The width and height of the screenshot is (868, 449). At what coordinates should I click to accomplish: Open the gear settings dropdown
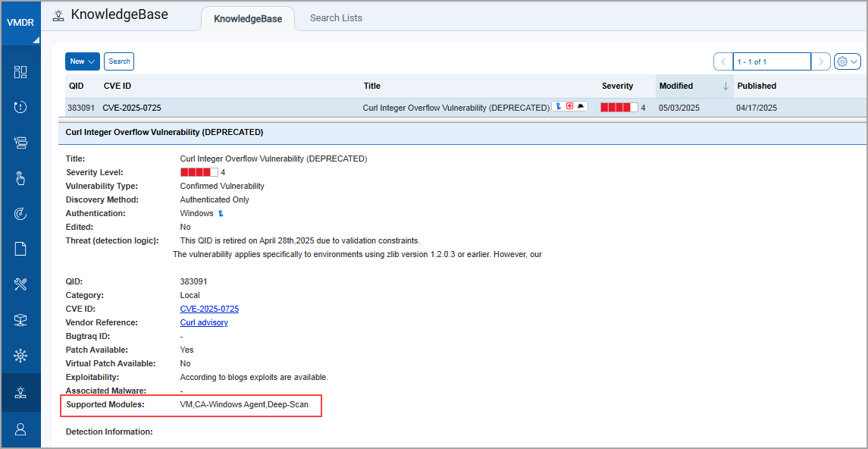pyautogui.click(x=847, y=61)
